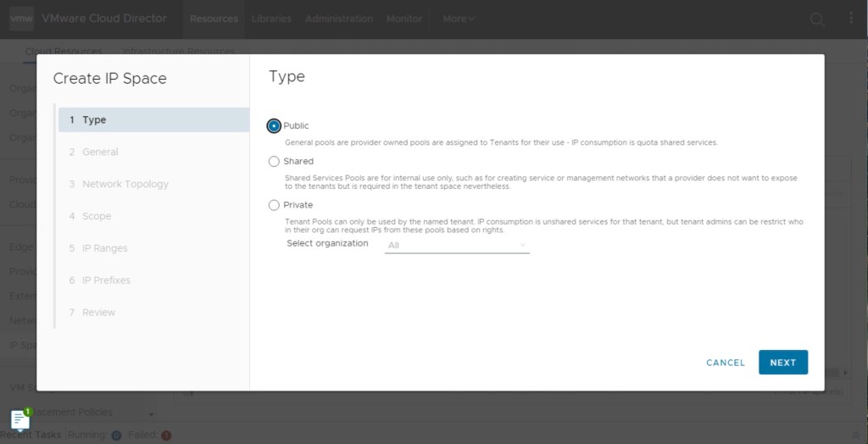Click the sidebar scroll-down arrow
Screen dimensions: 868x444
[x=151, y=414]
